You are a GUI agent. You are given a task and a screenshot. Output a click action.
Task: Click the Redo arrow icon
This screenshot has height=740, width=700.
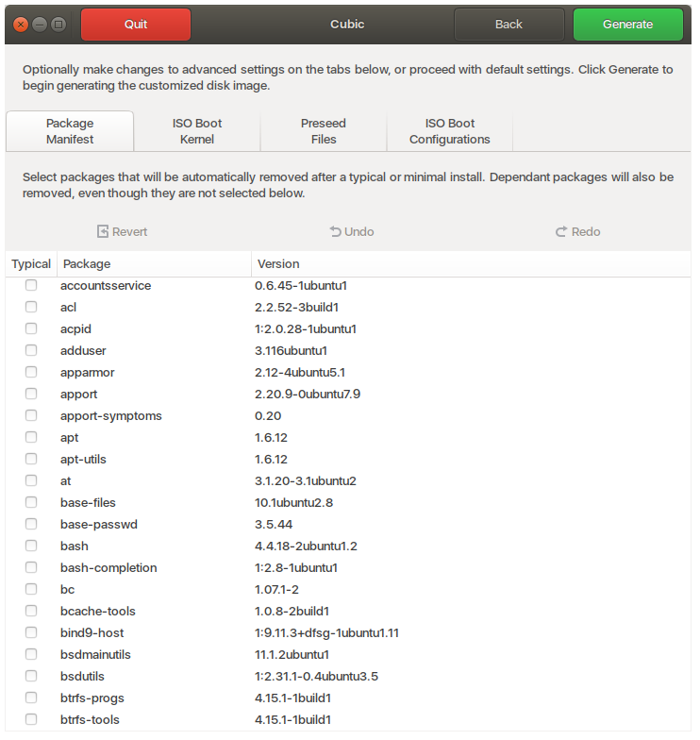pyautogui.click(x=561, y=232)
